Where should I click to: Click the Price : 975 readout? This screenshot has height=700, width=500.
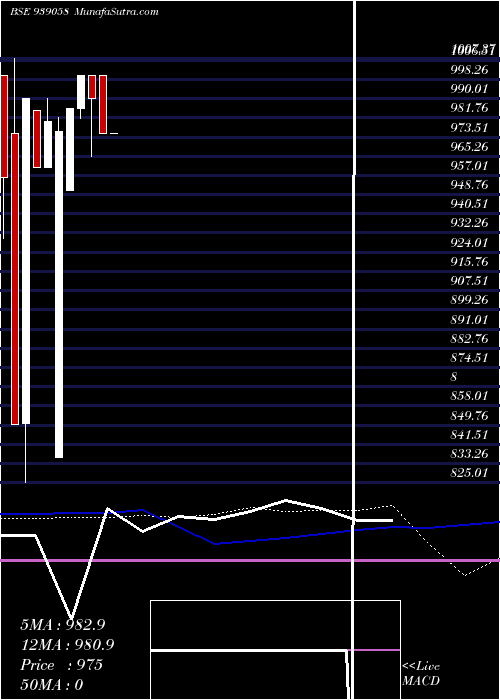point(61,665)
